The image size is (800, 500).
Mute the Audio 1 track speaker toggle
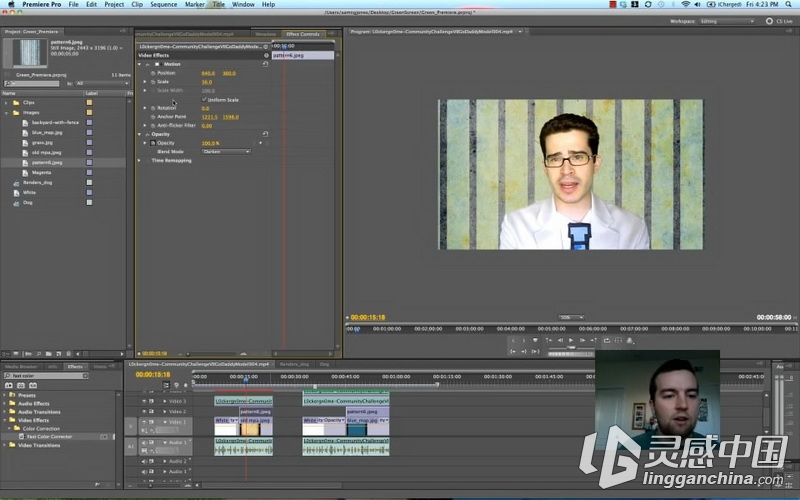click(x=144, y=443)
